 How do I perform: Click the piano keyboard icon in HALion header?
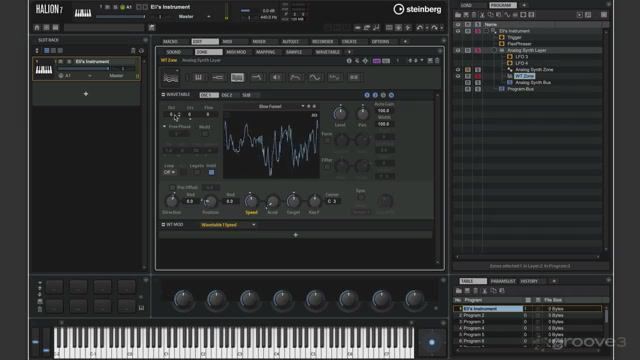83,13
